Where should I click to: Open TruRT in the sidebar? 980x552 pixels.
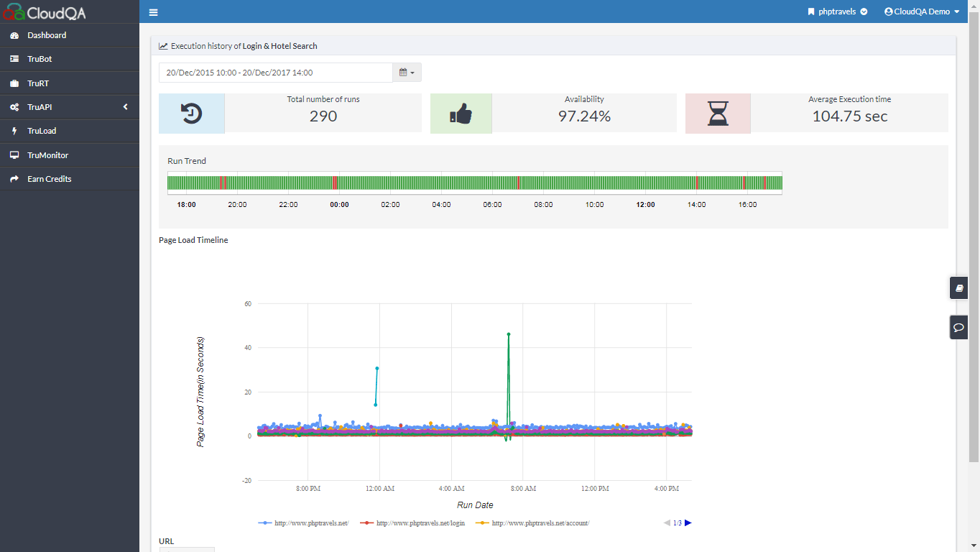(70, 83)
